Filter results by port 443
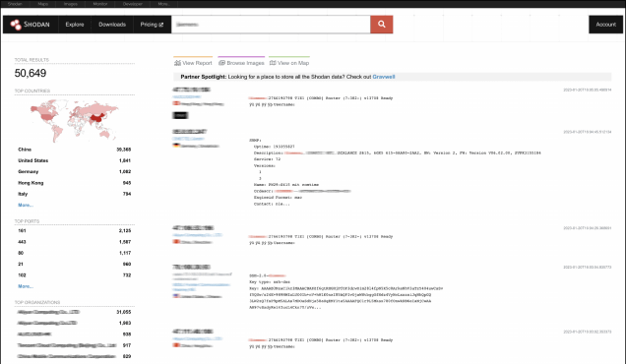The width and height of the screenshot is (626, 364). click(22, 242)
